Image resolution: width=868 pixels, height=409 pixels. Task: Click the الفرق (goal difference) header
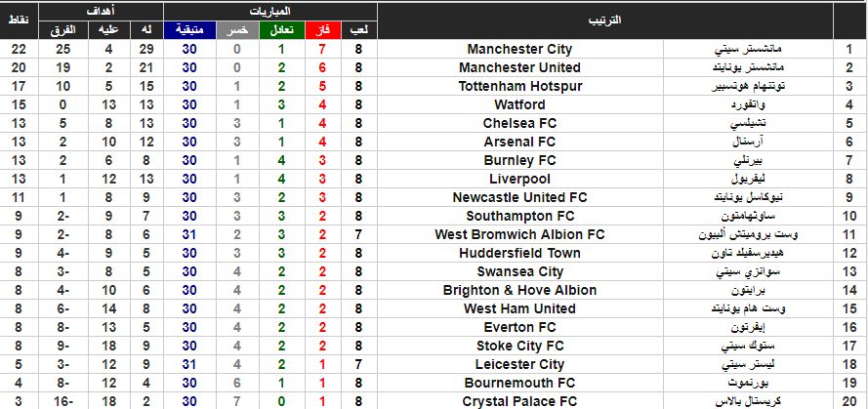[x=63, y=30]
